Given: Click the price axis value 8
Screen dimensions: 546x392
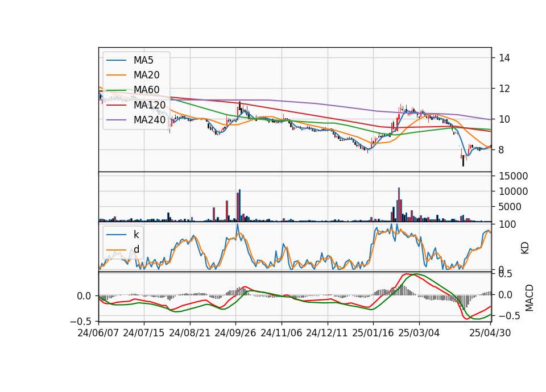Looking at the screenshot, I should pos(502,150).
